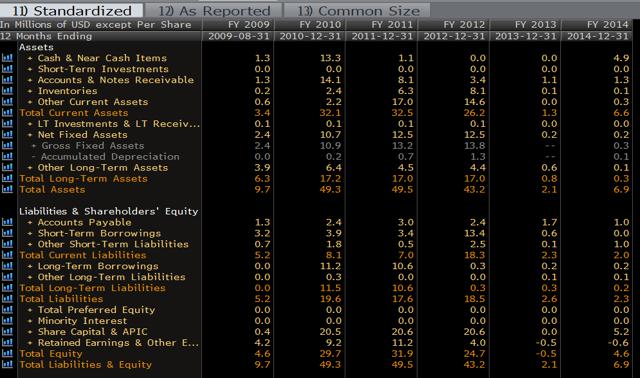Open chart icon for Accounts Payable
The height and width of the screenshot is (378, 640).
tap(7, 222)
